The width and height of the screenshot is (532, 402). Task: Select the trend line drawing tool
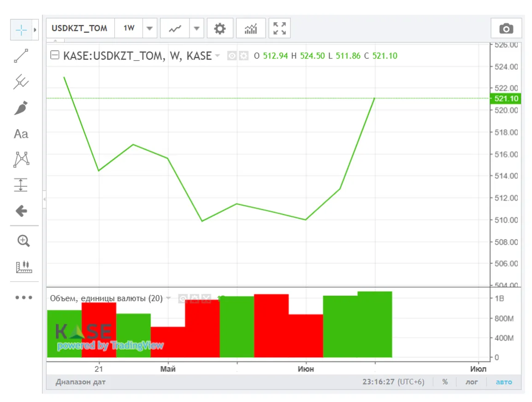pos(21,56)
